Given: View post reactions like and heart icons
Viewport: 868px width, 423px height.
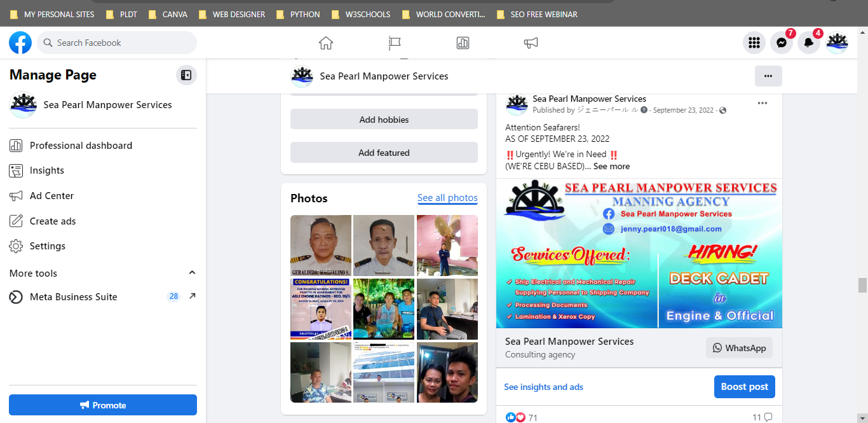Looking at the screenshot, I should coord(515,417).
